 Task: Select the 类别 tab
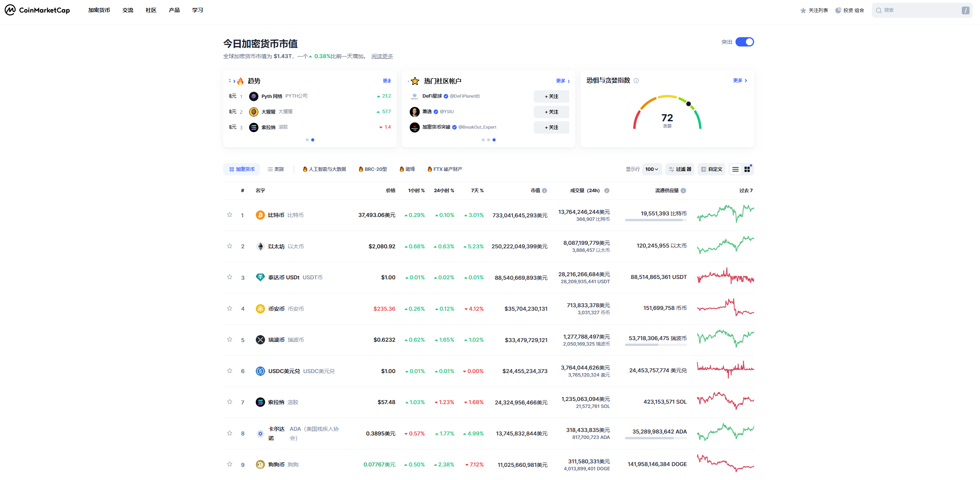click(276, 169)
